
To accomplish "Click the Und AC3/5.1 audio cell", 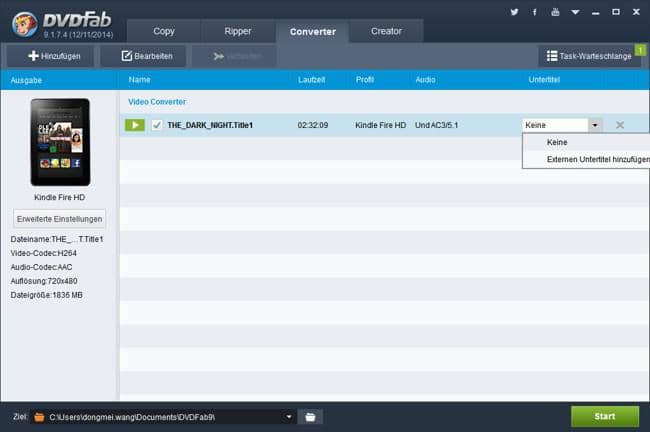I will [437, 125].
